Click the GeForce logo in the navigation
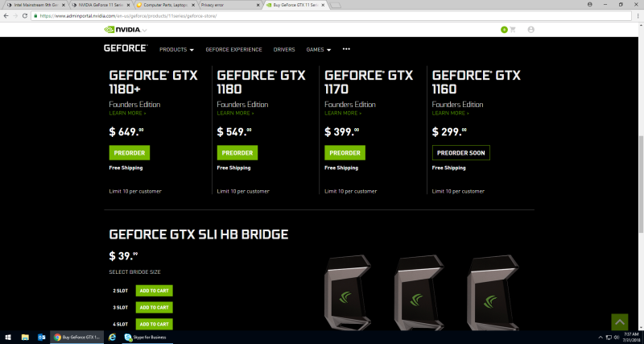 (126, 48)
